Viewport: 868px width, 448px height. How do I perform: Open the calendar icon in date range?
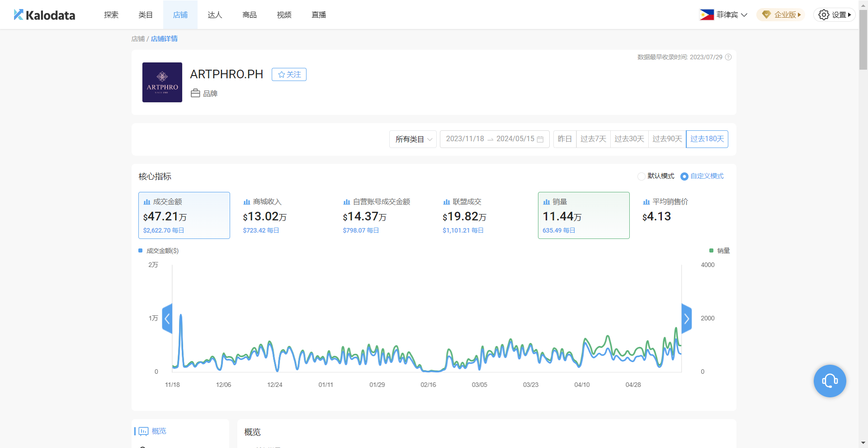point(540,139)
